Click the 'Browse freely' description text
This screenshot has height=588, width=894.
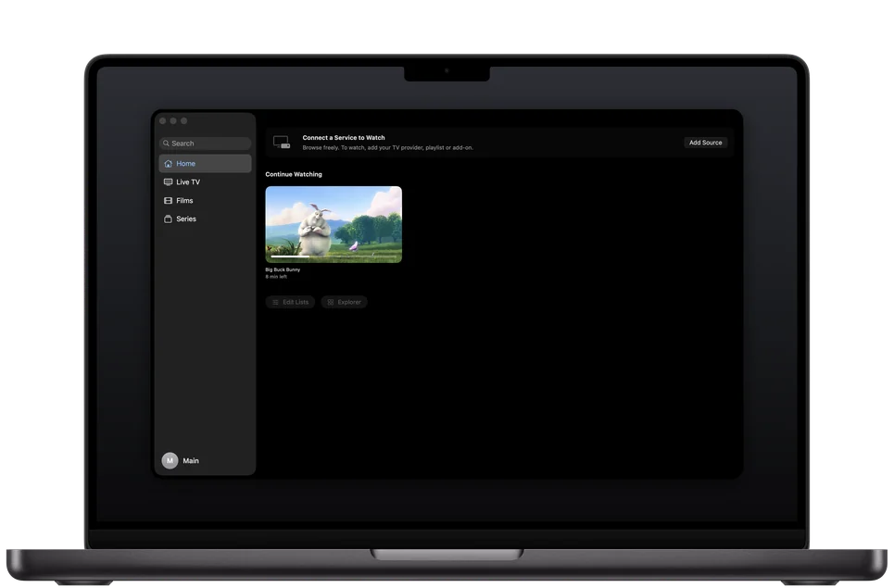[x=387, y=147]
